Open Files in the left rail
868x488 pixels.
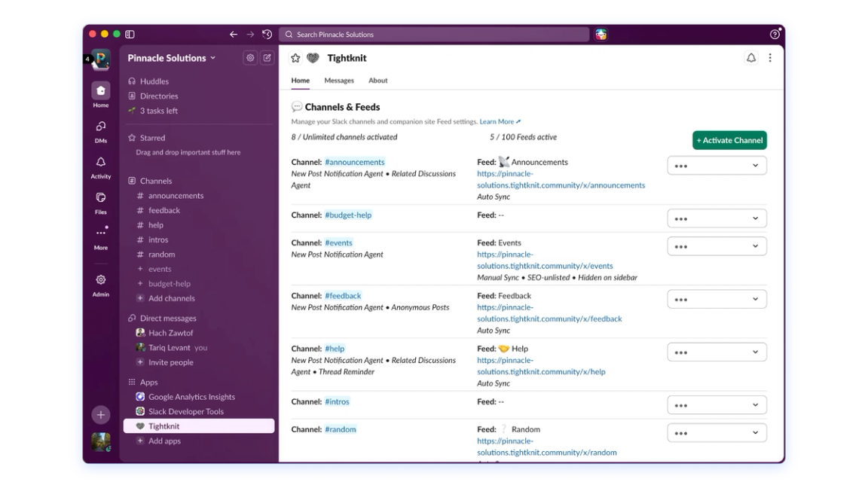point(101,203)
